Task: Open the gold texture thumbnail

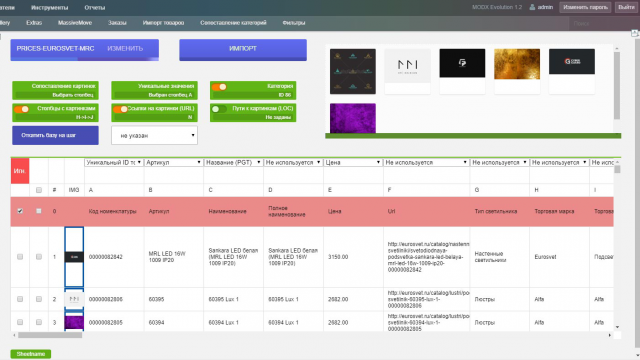Action: click(517, 64)
